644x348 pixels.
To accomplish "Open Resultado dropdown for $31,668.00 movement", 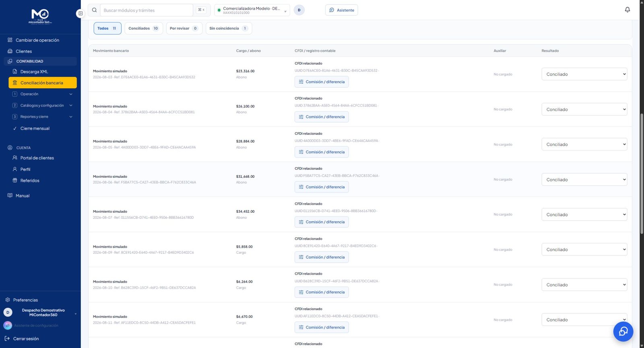I will click(584, 179).
